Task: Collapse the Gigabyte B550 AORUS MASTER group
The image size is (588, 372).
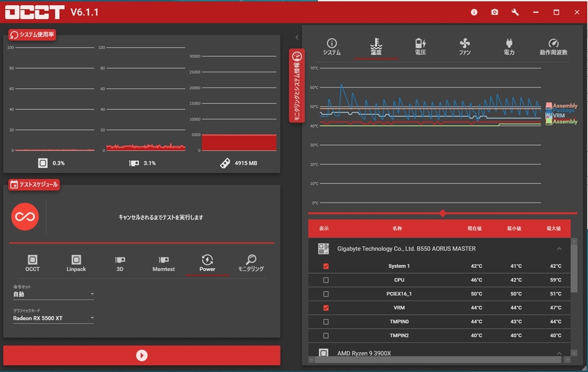Action: pyautogui.click(x=559, y=249)
